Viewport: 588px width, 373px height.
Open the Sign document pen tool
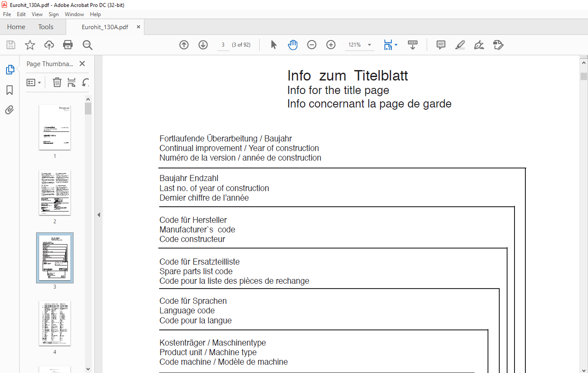[x=479, y=45]
